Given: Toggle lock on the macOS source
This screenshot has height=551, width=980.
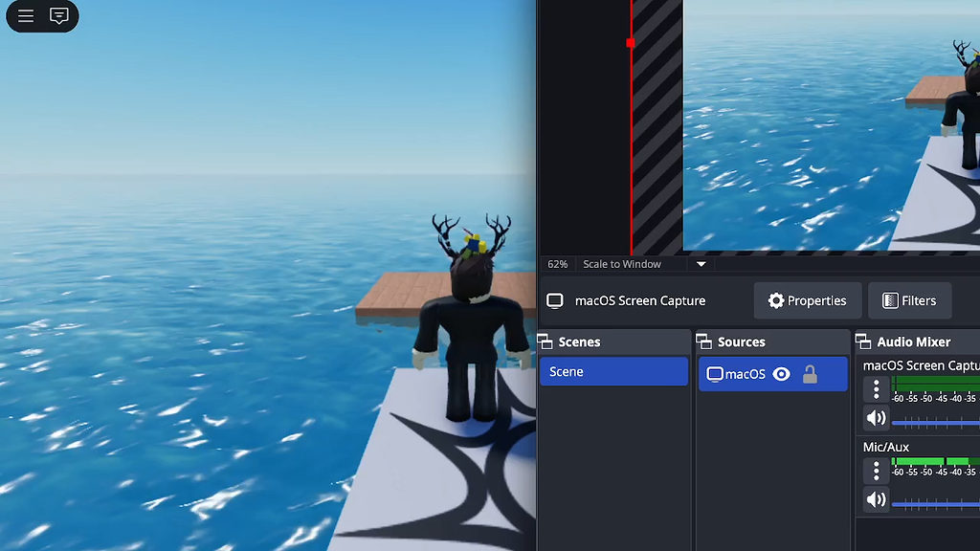Looking at the screenshot, I should click(x=810, y=374).
